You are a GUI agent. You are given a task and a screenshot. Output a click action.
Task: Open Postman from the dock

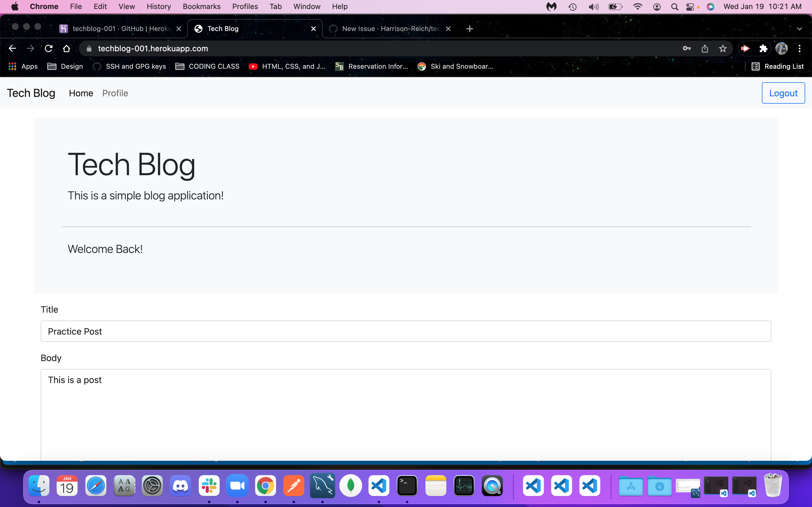tap(294, 486)
